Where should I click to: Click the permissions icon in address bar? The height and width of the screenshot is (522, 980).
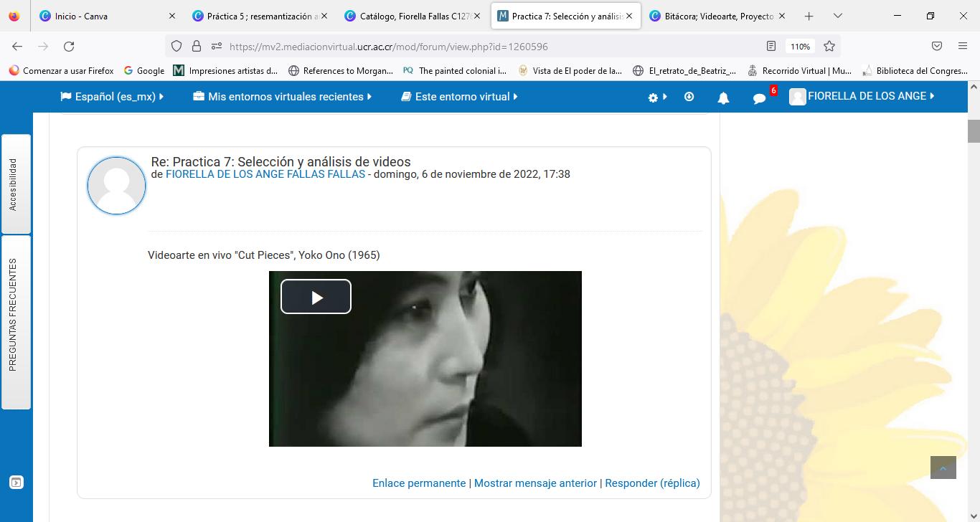pos(217,46)
